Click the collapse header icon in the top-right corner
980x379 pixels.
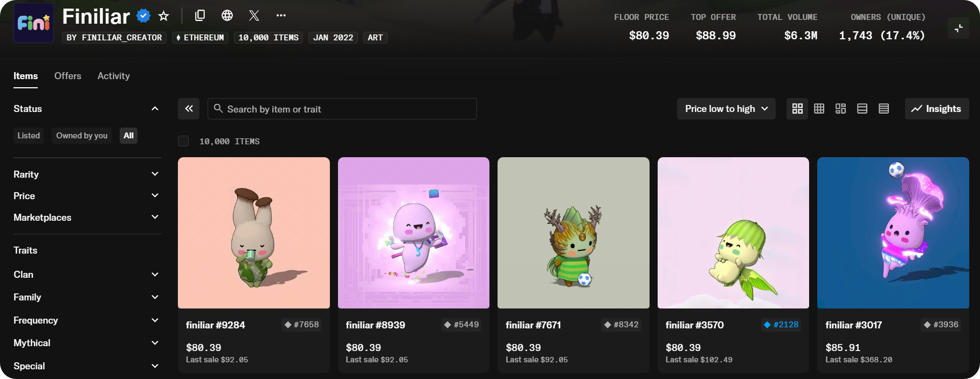[x=958, y=29]
